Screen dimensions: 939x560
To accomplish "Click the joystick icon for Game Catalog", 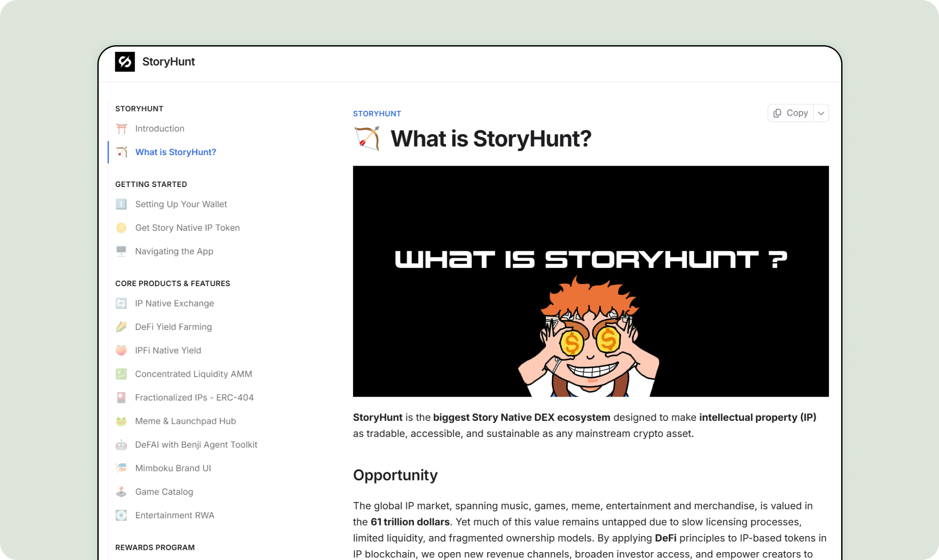I will click(121, 491).
